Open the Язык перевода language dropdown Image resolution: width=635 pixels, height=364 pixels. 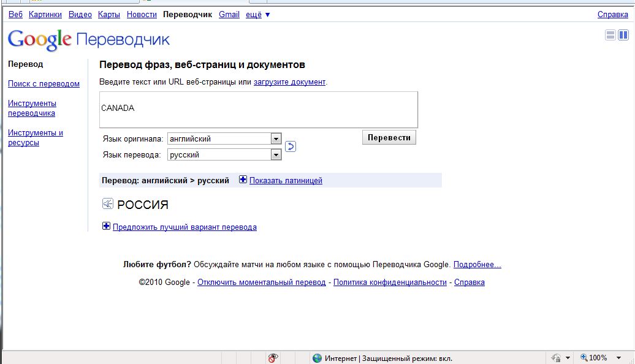point(276,155)
